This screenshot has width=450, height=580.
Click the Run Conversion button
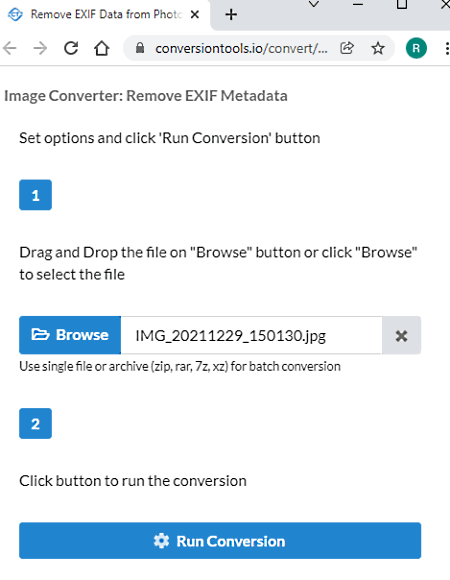point(220,541)
